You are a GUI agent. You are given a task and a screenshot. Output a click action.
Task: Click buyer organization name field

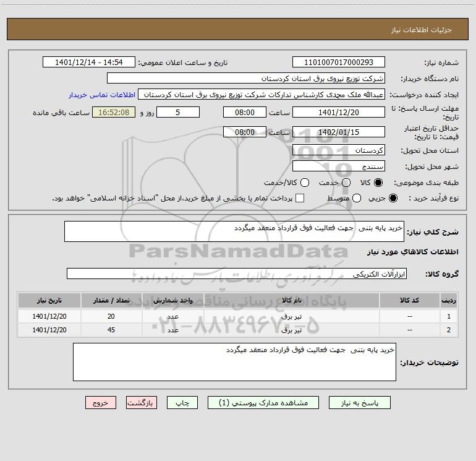point(246,79)
